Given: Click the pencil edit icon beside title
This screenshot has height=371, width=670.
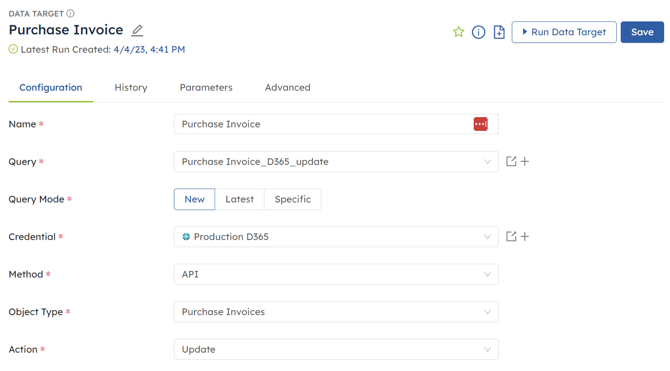Looking at the screenshot, I should 137,30.
